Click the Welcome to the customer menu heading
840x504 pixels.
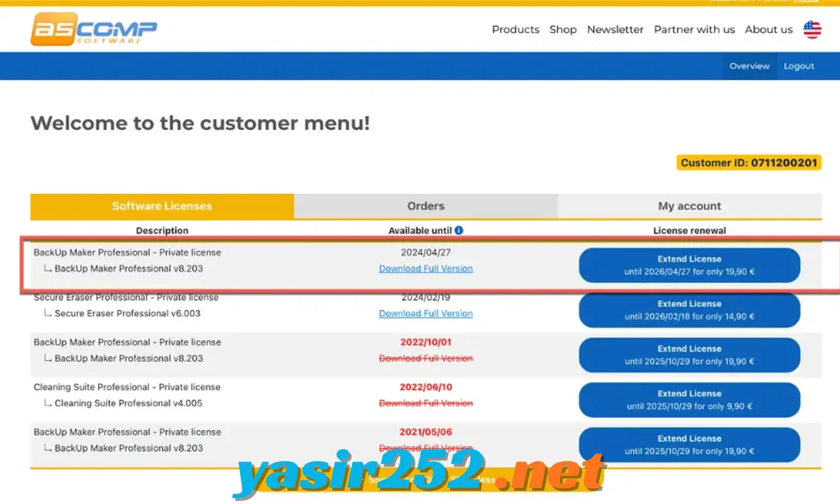200,123
